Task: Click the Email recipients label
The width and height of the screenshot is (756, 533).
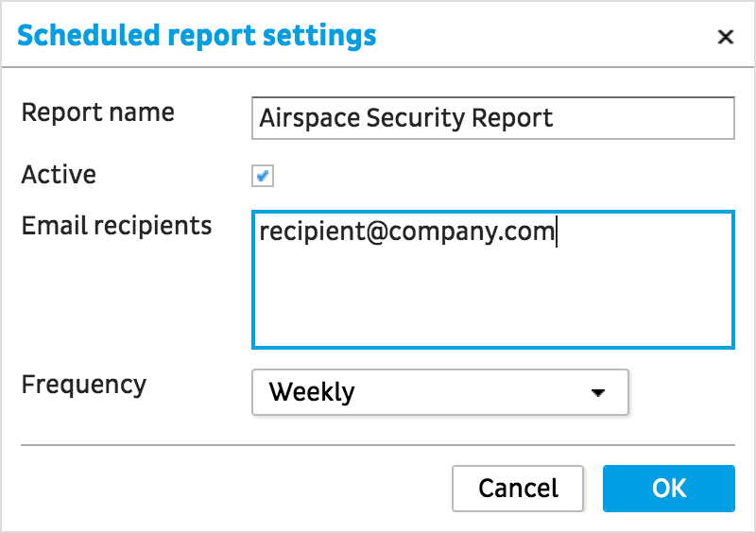Action: [116, 226]
